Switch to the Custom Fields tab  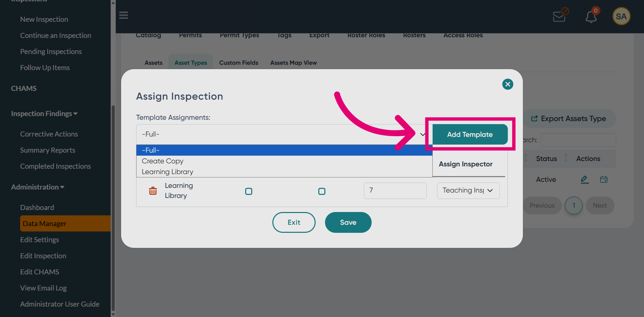click(x=239, y=63)
